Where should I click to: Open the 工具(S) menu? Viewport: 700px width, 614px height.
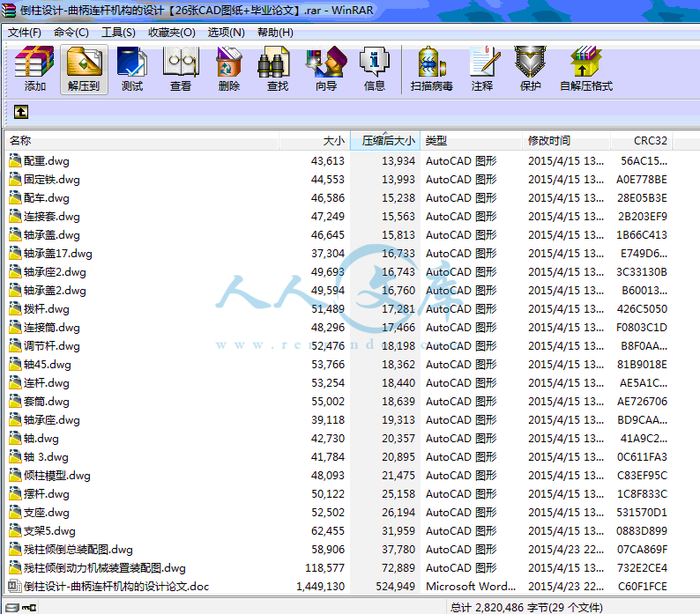tap(118, 33)
